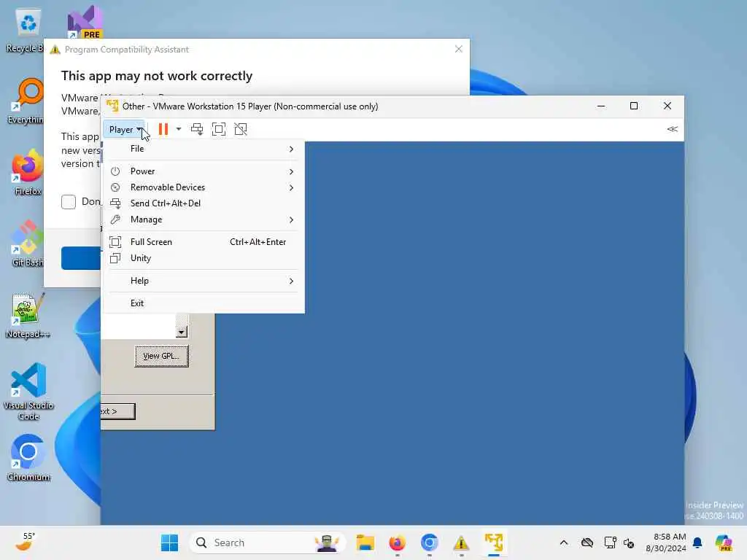The image size is (747, 560).
Task: Open Copilot Preview taskbar icon
Action: [x=724, y=542]
